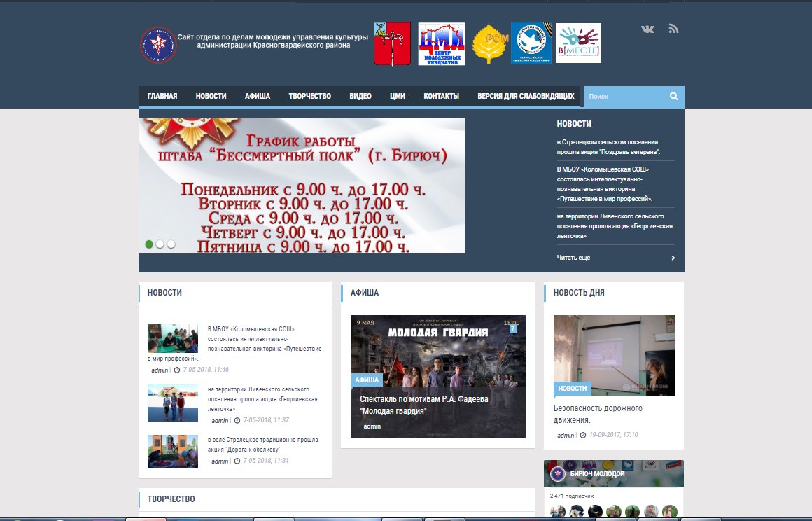The image size is (812, 521).
Task: Click the НОВОСТИ section heading
Action: click(x=164, y=293)
